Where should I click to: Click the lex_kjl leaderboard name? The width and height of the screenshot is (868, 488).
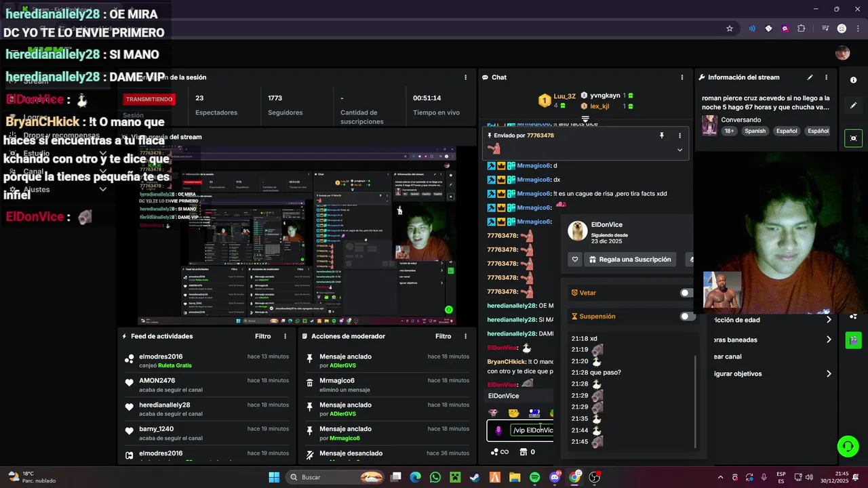[x=599, y=106]
